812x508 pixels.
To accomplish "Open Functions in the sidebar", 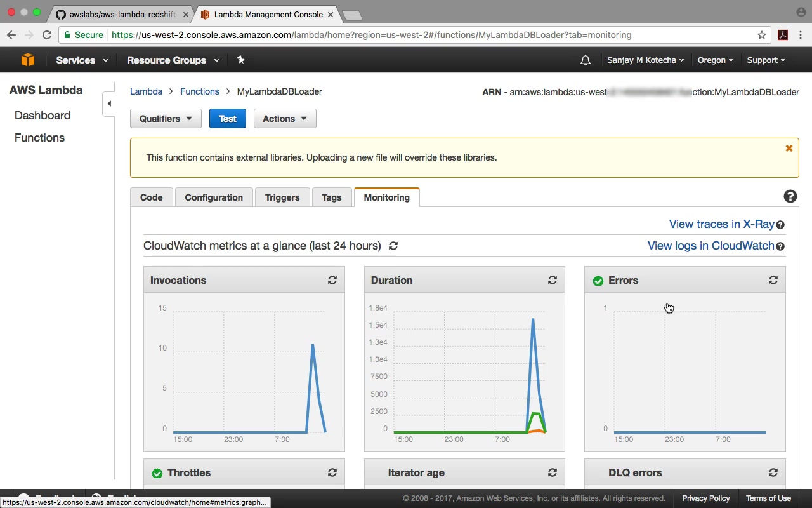I will 39,138.
